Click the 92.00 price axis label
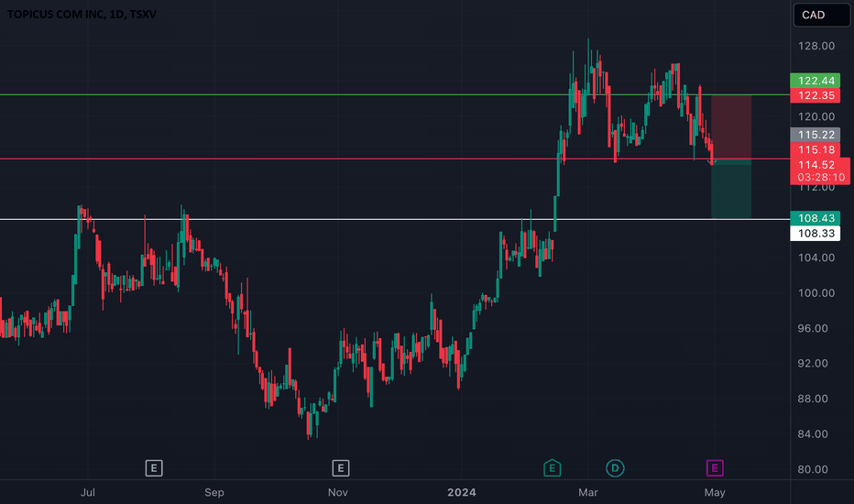This screenshot has width=854, height=504. (812, 364)
